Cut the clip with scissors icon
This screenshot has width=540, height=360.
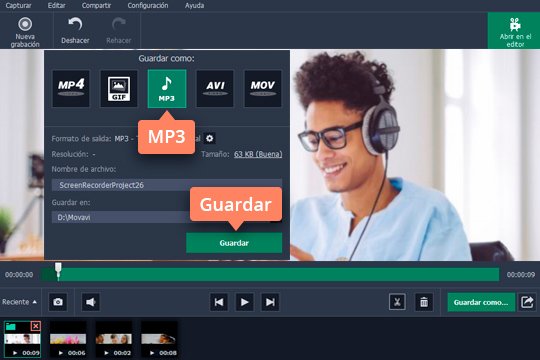(x=397, y=302)
